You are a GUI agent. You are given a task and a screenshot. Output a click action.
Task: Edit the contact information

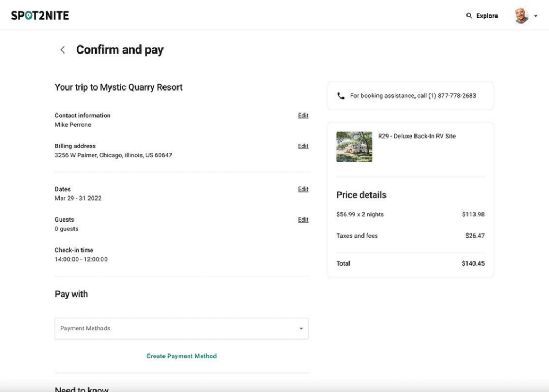coord(303,115)
